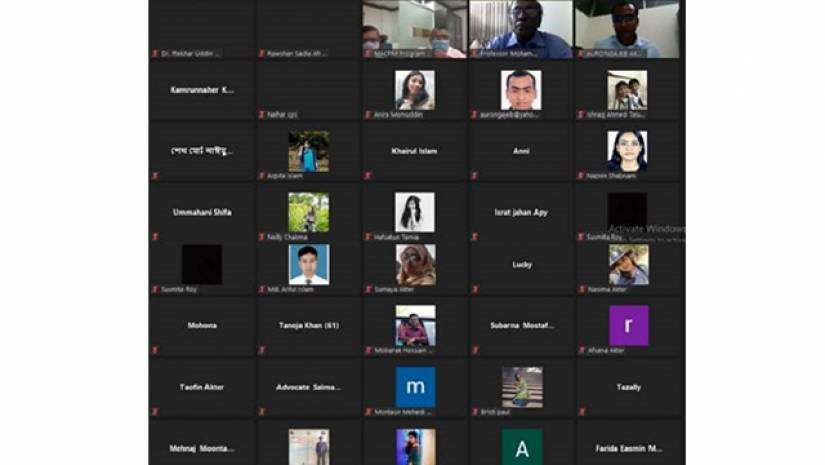Image resolution: width=825 pixels, height=465 pixels.
Task: Select Hafsatun Tamia's profile picture tile
Action: tap(415, 212)
